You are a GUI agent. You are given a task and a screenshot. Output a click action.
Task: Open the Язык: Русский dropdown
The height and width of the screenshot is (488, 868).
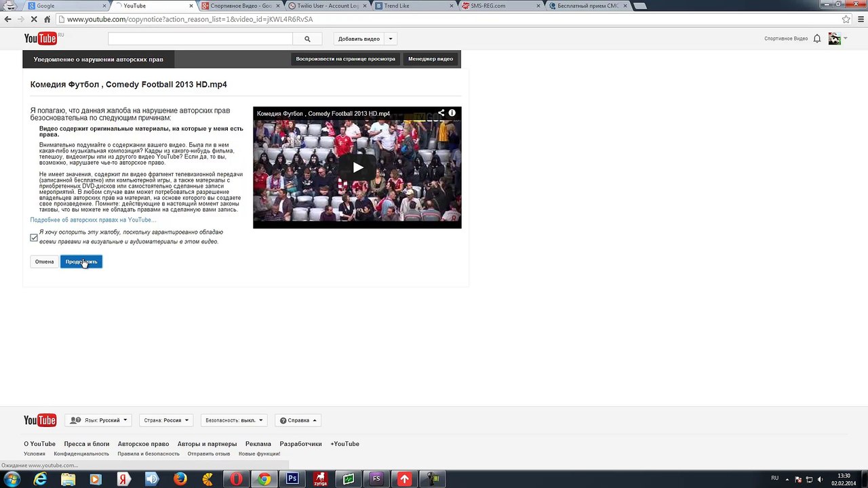[99, 420]
